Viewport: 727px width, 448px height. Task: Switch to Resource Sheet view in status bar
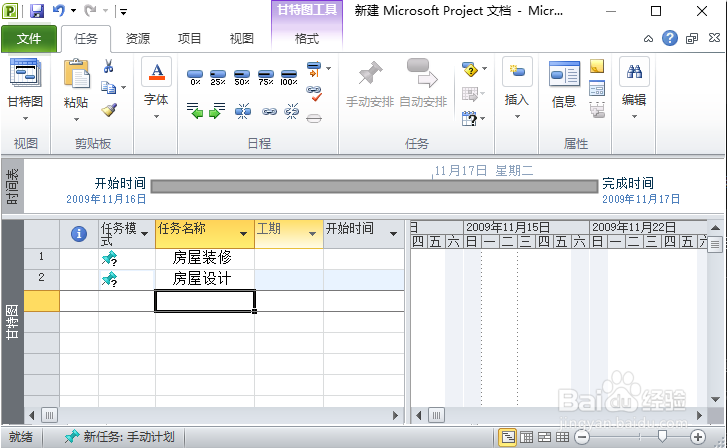coord(562,436)
